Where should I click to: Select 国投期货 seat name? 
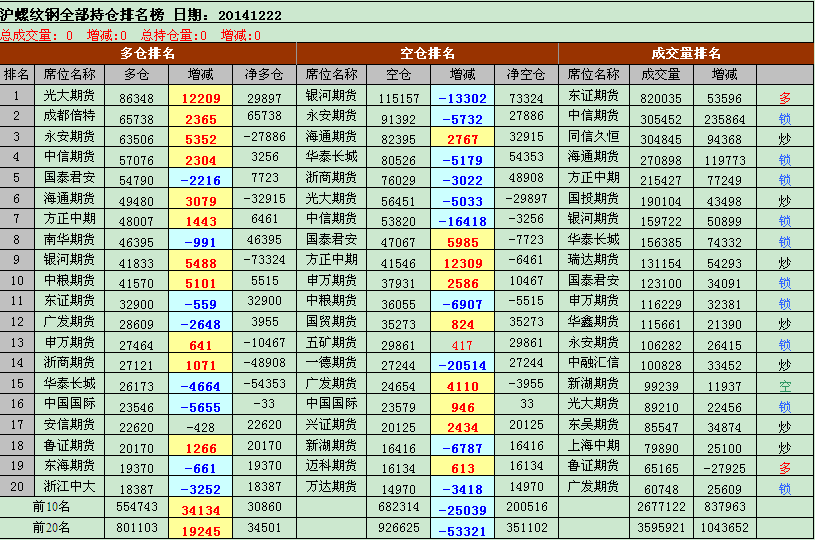click(593, 199)
